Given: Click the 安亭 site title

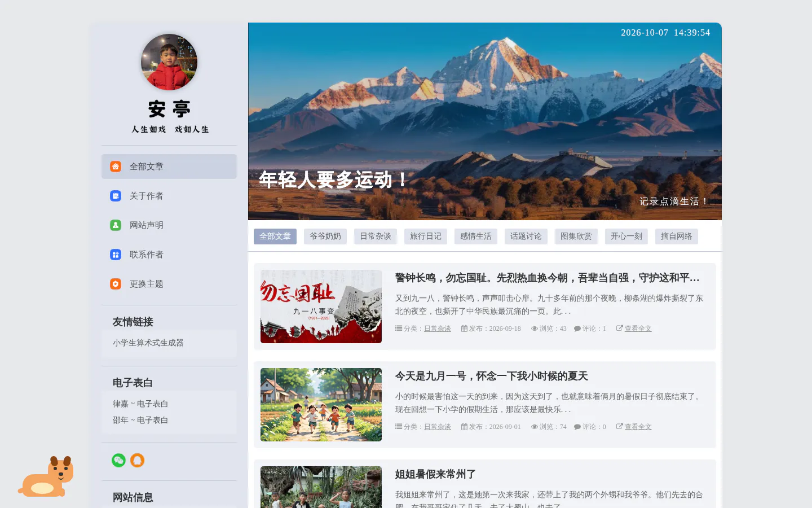Looking at the screenshot, I should point(169,109).
